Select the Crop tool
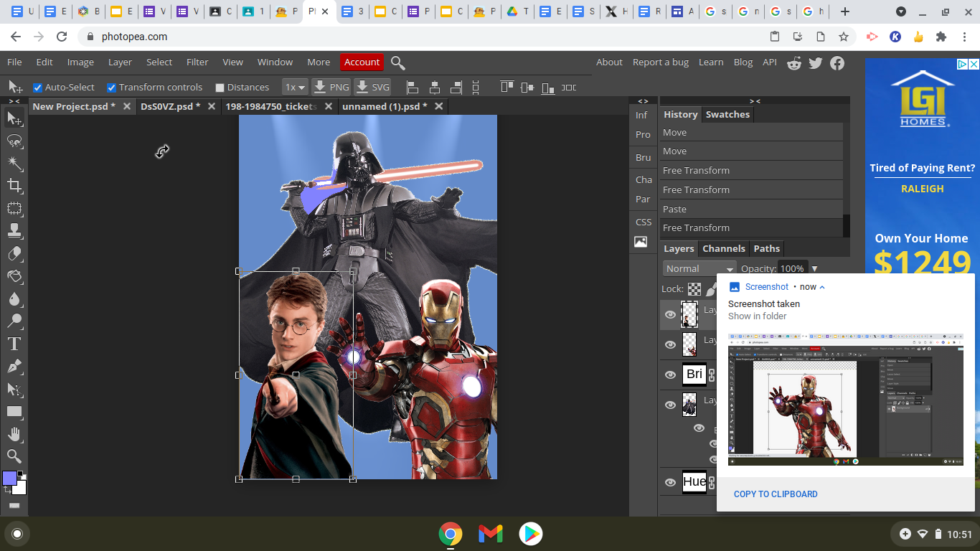 (x=14, y=187)
